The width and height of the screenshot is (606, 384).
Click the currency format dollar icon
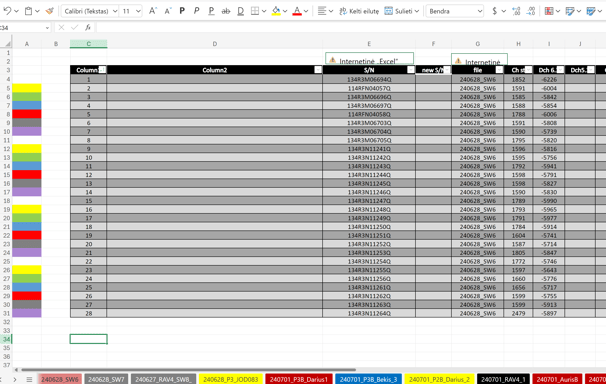coord(494,11)
